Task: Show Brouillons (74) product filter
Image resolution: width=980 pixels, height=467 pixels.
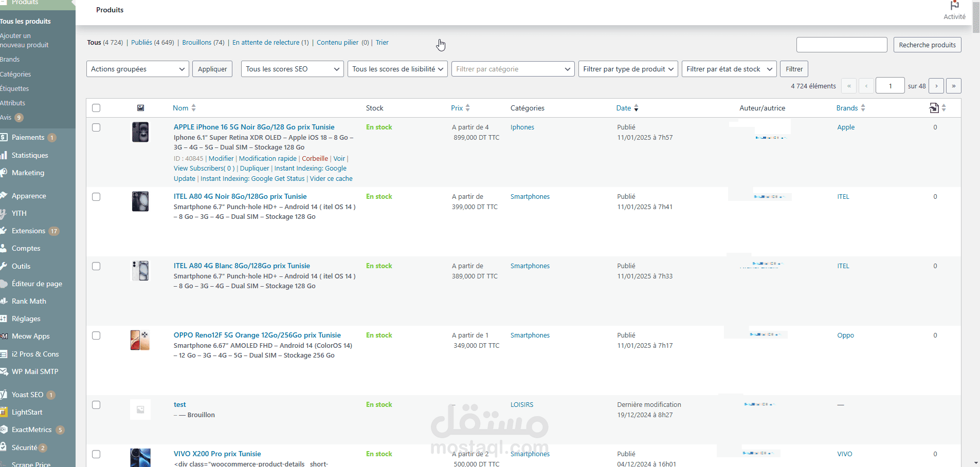Action: click(203, 43)
